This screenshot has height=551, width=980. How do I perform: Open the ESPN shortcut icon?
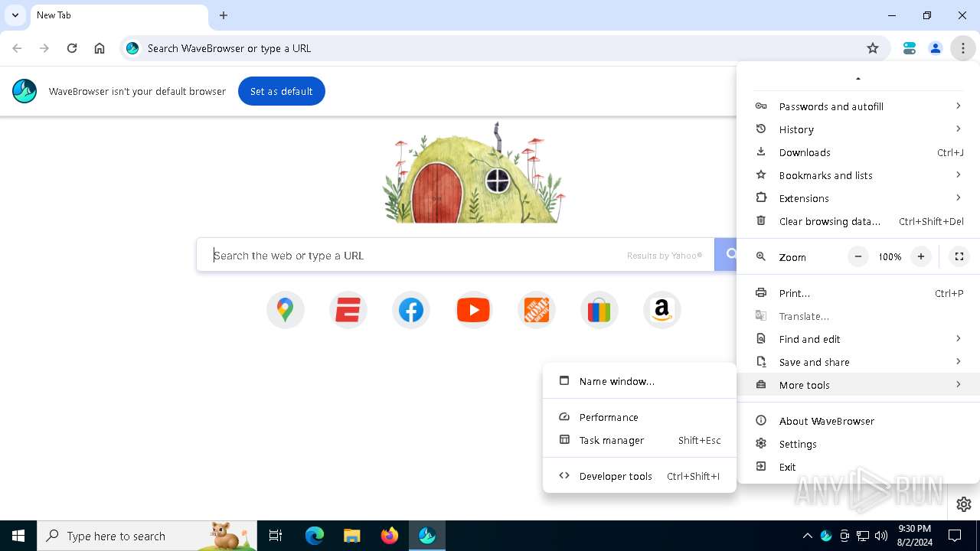point(348,310)
